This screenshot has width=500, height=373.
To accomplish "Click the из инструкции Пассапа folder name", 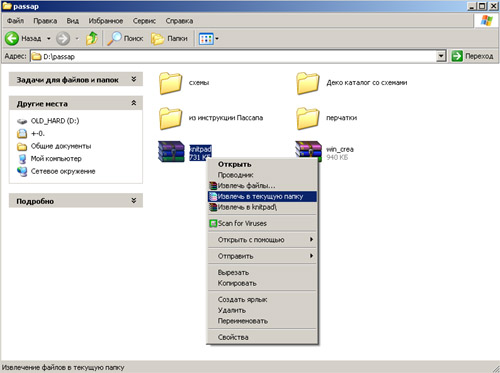I will 226,118.
